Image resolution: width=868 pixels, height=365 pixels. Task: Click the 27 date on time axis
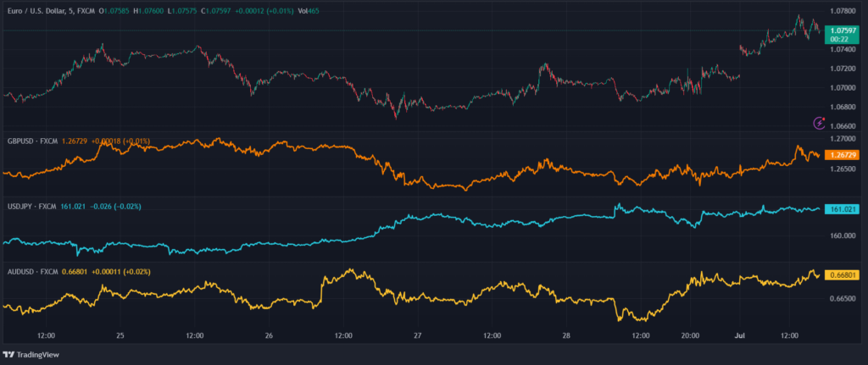[417, 335]
